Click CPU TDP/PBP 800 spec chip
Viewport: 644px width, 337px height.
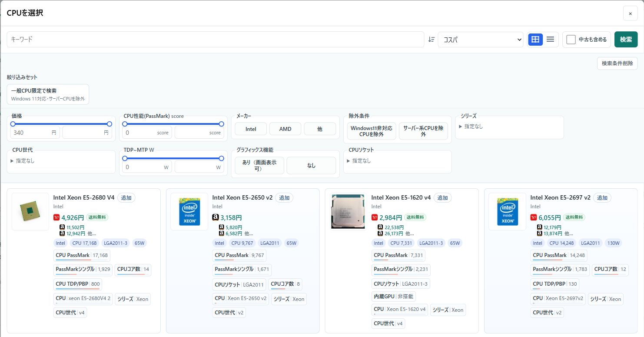[x=78, y=284]
